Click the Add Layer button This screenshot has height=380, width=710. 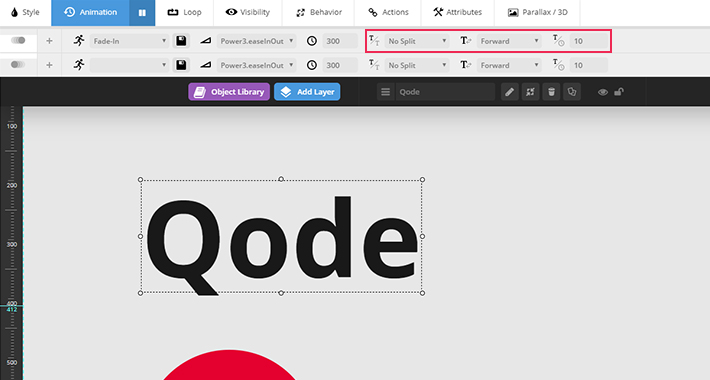307,91
